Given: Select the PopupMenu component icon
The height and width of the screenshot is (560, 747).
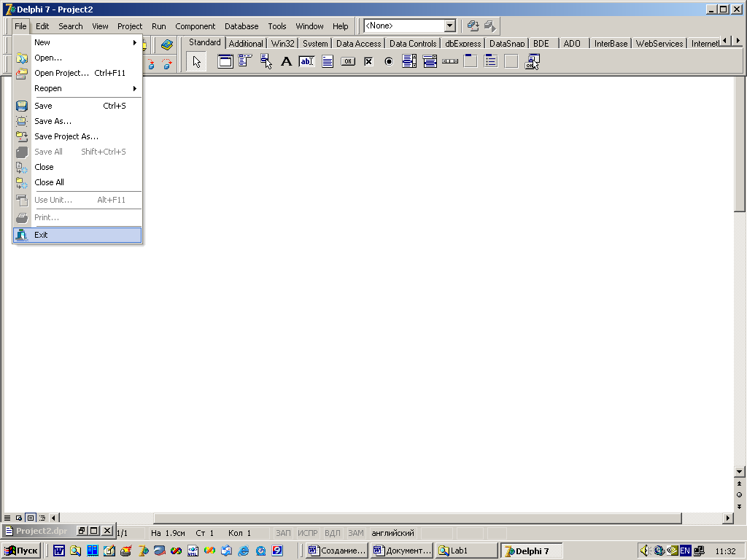Looking at the screenshot, I should click(266, 61).
